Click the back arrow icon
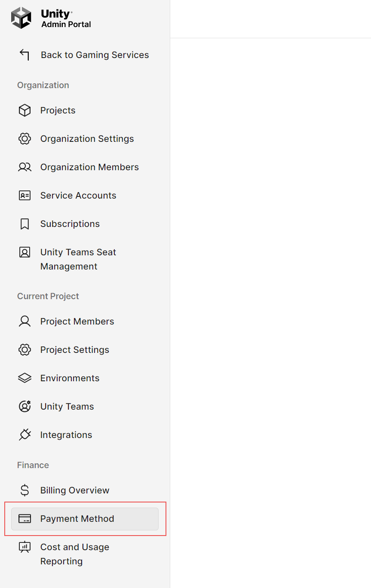This screenshot has height=588, width=371. click(x=25, y=55)
